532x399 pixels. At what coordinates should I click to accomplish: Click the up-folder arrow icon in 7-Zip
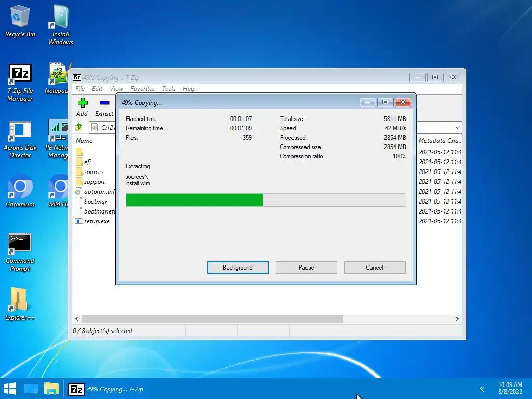click(x=78, y=127)
